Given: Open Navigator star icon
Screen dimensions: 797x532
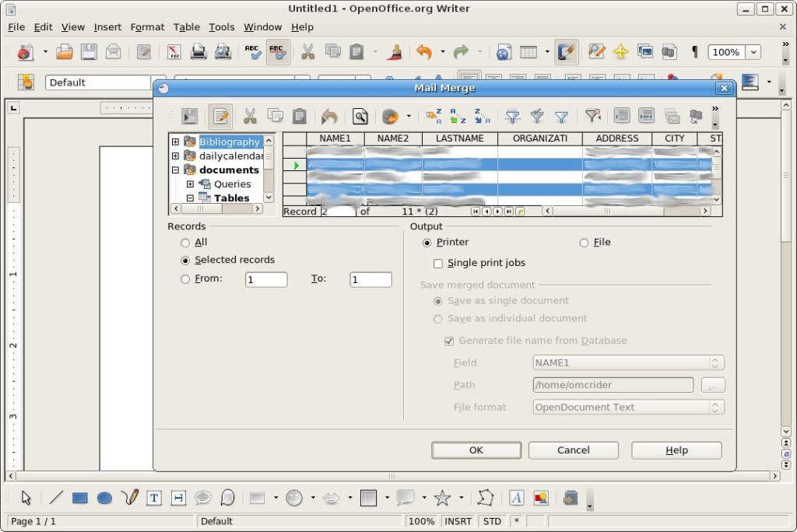Looking at the screenshot, I should pyautogui.click(x=620, y=52).
